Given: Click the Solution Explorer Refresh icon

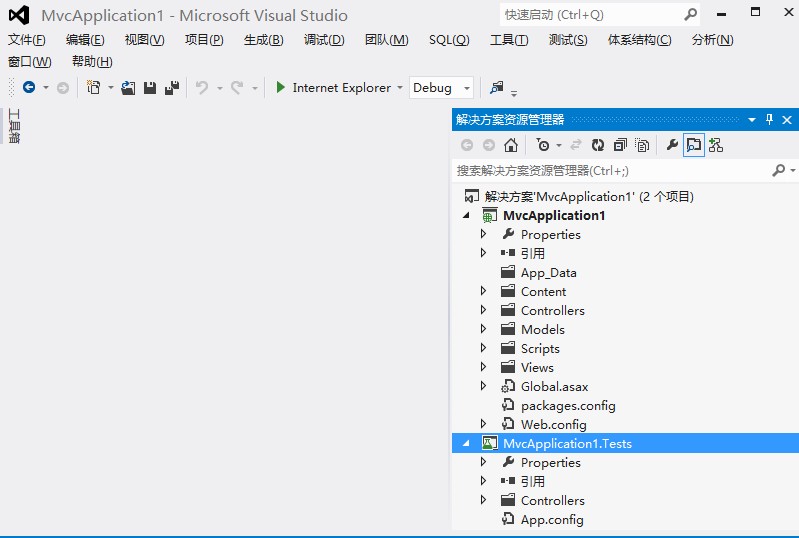Looking at the screenshot, I should (x=598, y=145).
